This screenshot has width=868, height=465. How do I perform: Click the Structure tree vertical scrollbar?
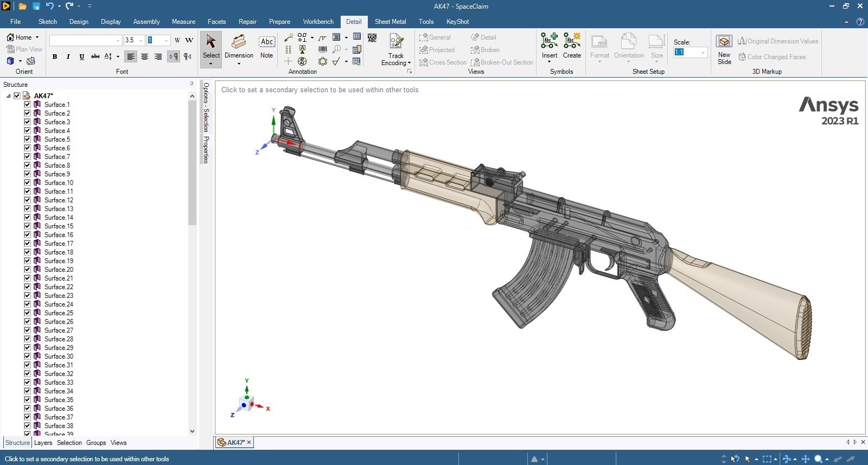pos(192,163)
